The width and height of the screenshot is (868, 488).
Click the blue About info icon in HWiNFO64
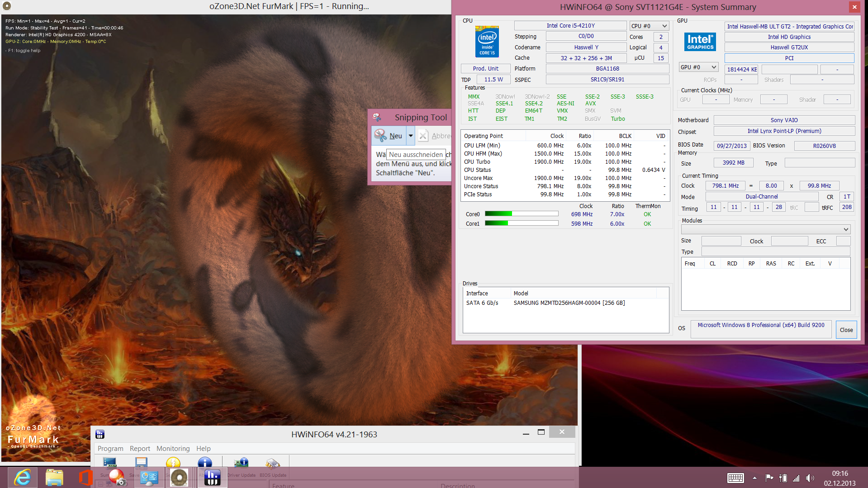pos(204,462)
